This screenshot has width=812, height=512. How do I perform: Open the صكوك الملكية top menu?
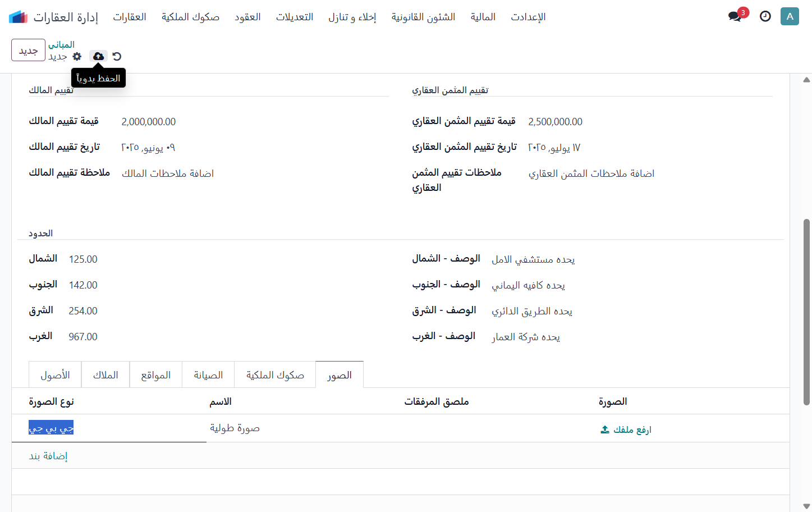(x=190, y=17)
